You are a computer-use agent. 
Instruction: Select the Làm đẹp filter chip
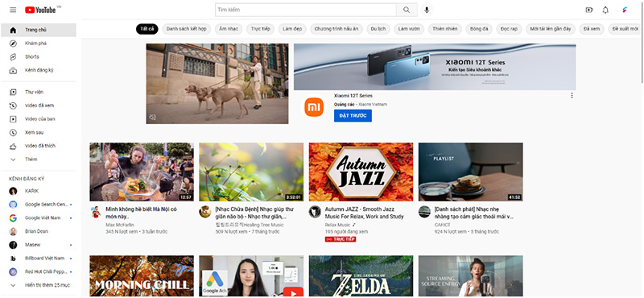tap(292, 29)
